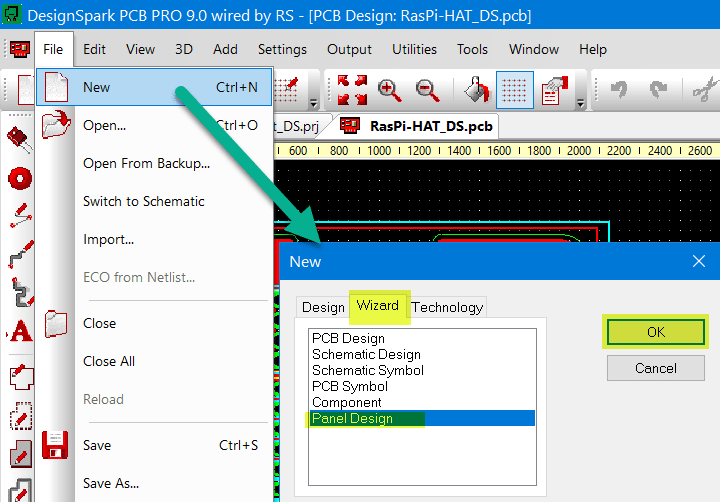Expand the first toolbar overflow arrow
This screenshot has width=720, height=502.
(314, 103)
